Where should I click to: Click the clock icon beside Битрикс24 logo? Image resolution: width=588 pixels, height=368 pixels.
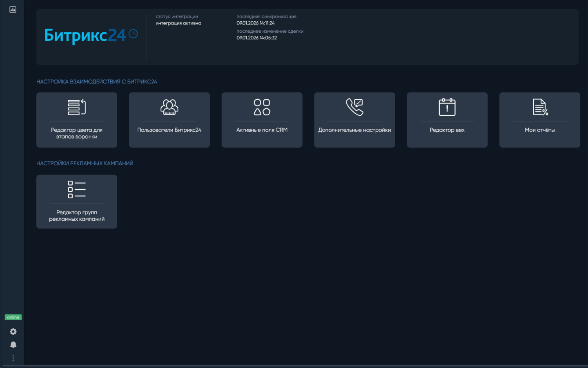[133, 34]
